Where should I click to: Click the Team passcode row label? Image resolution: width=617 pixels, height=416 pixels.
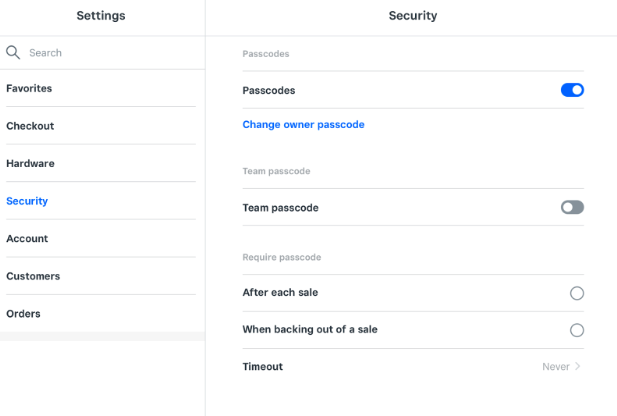click(280, 208)
